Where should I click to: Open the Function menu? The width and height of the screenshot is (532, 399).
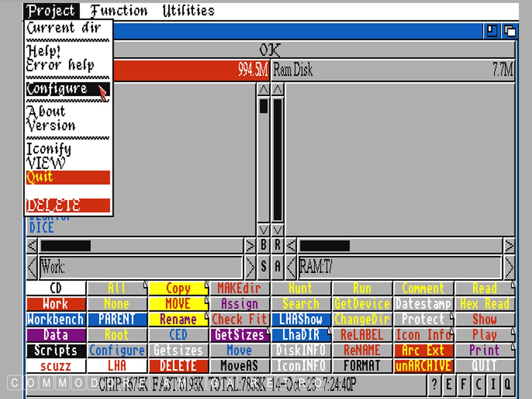[x=119, y=11]
